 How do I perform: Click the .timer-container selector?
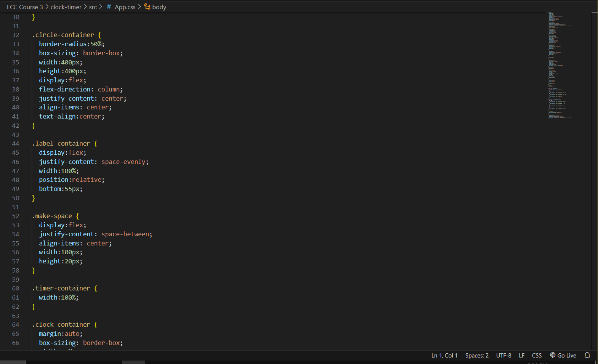(x=61, y=288)
